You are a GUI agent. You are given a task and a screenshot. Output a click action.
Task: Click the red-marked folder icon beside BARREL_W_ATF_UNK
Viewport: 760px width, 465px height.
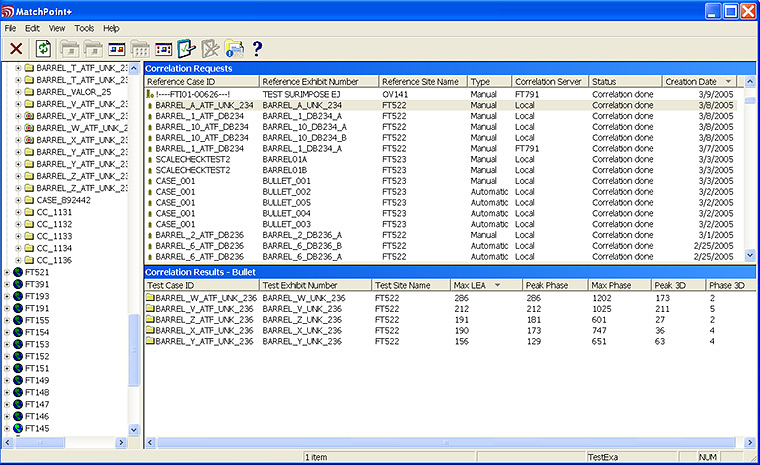point(29,128)
